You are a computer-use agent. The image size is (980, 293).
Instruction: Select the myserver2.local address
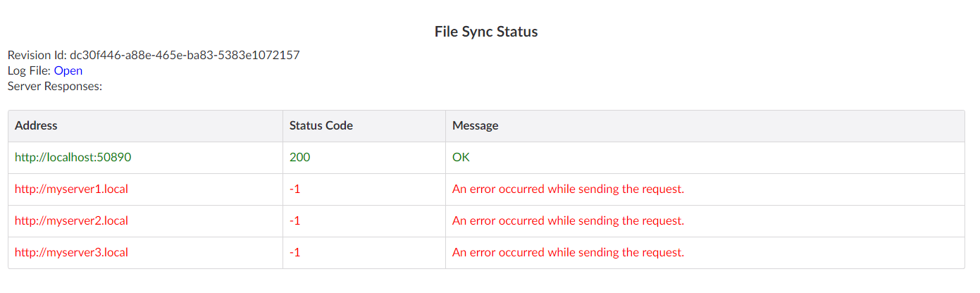pyautogui.click(x=71, y=220)
